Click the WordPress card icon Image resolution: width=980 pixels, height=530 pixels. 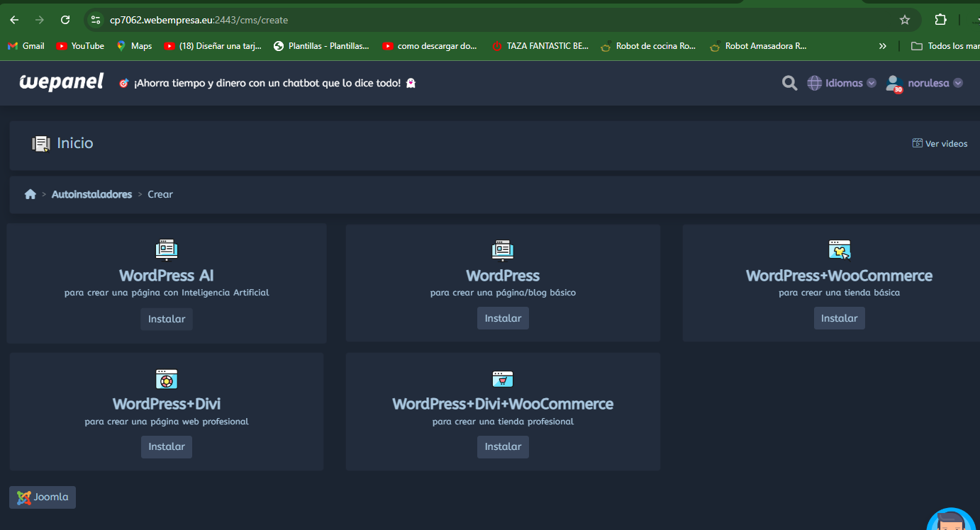pos(503,249)
